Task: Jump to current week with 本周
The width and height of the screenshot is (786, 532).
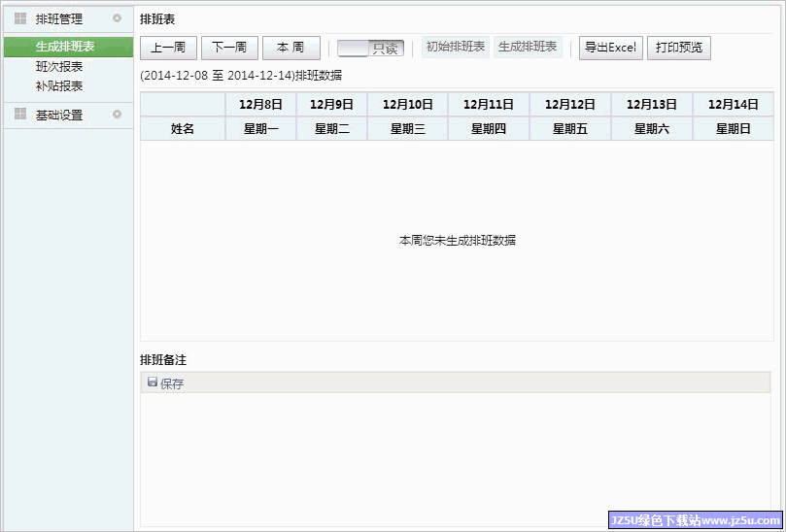Action: point(291,49)
